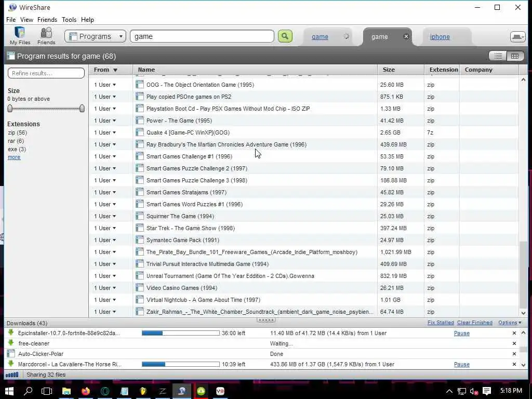Sort results by From column
The image size is (532, 399).
tap(111, 70)
